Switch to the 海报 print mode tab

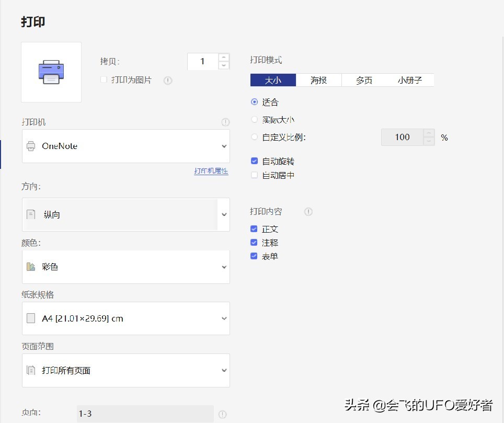tap(318, 80)
